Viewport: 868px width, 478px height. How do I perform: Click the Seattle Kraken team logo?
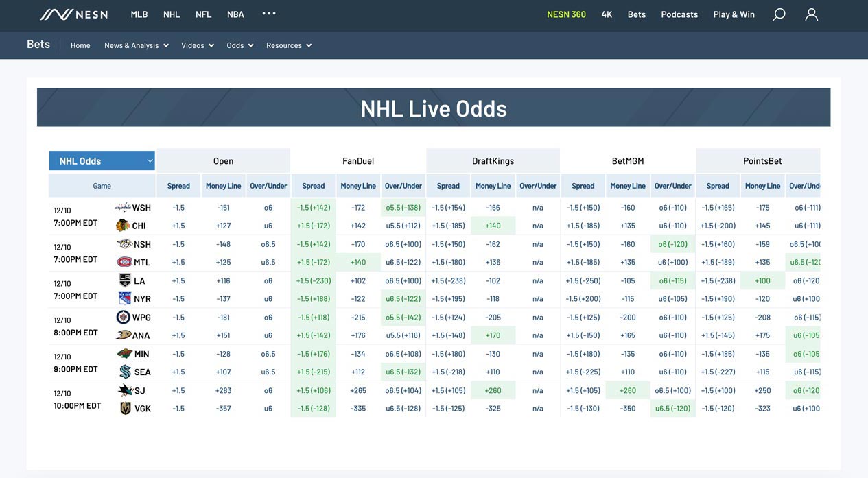point(125,372)
